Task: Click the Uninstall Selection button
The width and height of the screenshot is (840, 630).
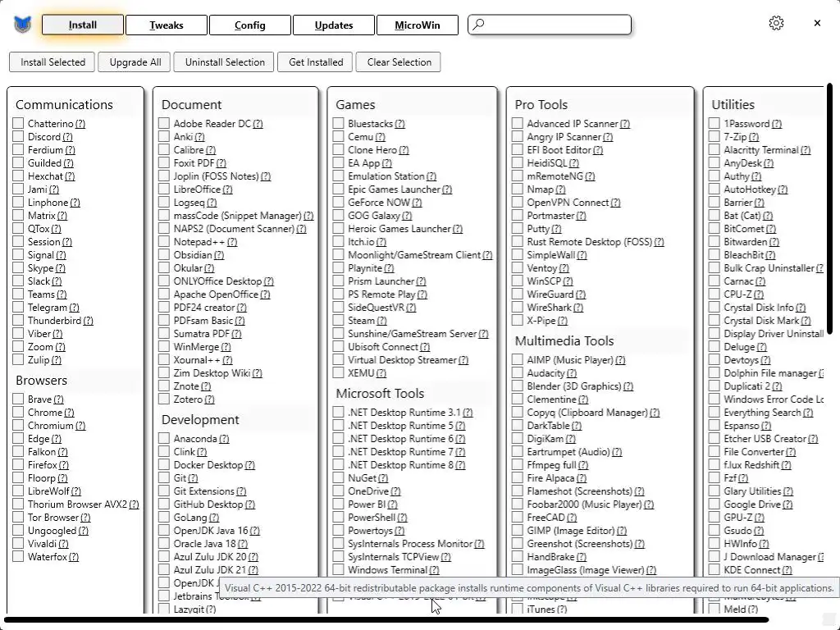Action: (225, 62)
